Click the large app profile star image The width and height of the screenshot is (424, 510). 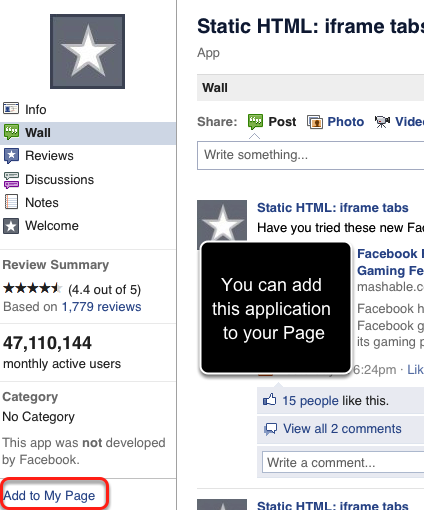[87, 51]
